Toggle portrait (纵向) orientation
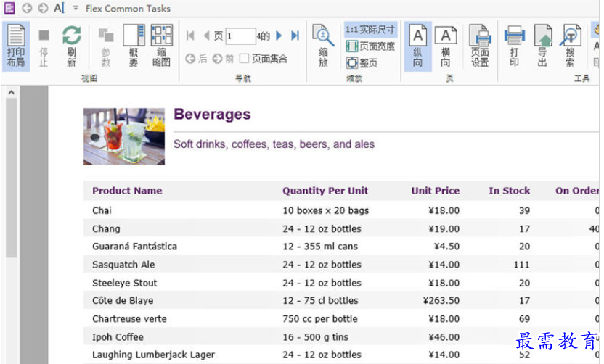The height and width of the screenshot is (364, 604). point(417,46)
